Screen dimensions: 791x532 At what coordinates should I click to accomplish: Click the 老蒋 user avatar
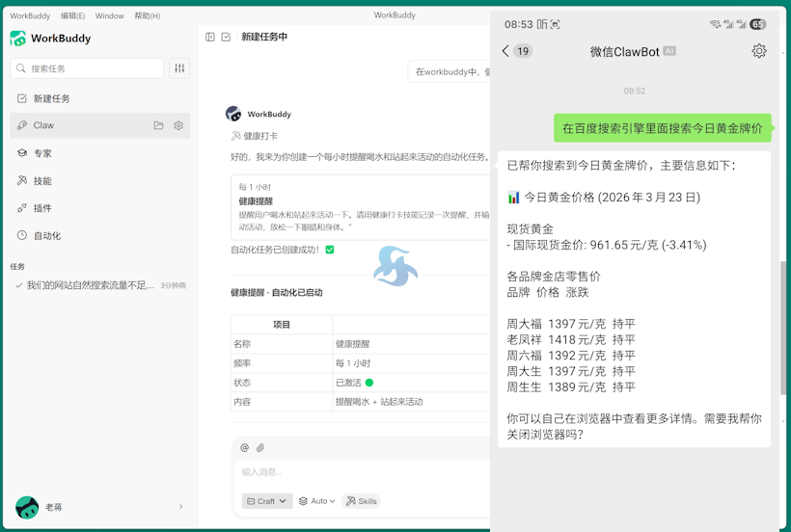pos(27,507)
